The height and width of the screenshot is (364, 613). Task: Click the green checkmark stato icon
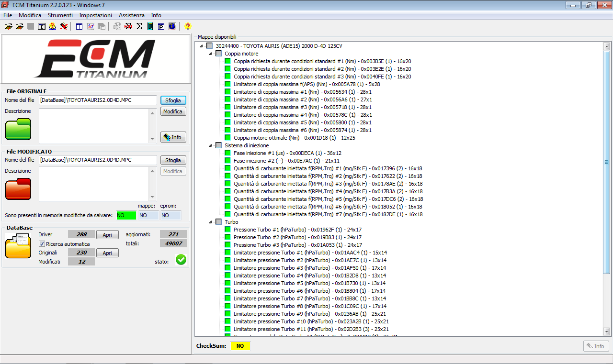(181, 260)
